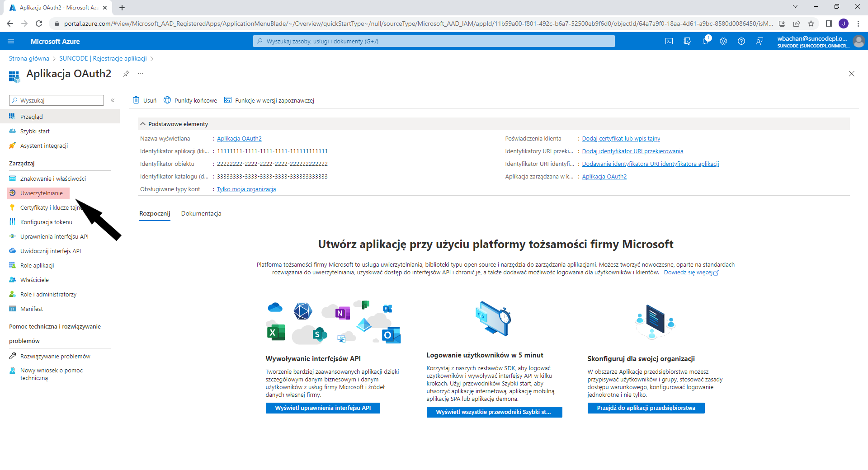Open Funkcje w wersji zapoznawczej

[x=269, y=100]
